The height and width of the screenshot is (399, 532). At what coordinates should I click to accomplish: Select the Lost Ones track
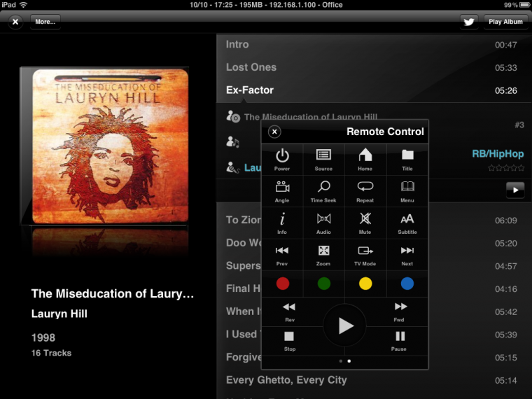(251, 67)
